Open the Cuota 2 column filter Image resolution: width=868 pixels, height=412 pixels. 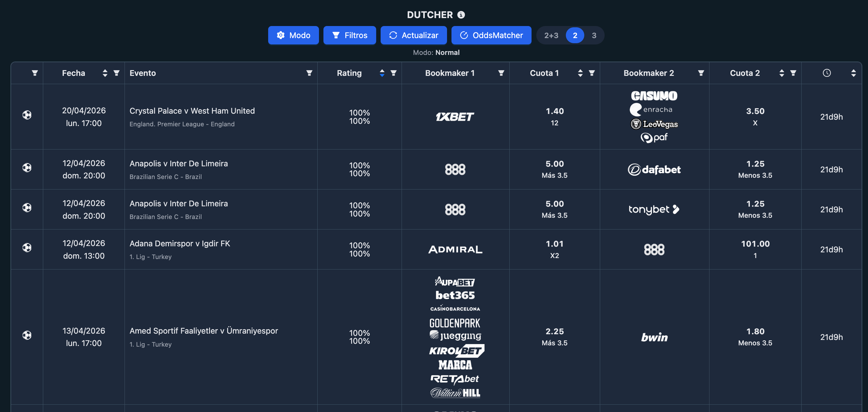click(793, 73)
